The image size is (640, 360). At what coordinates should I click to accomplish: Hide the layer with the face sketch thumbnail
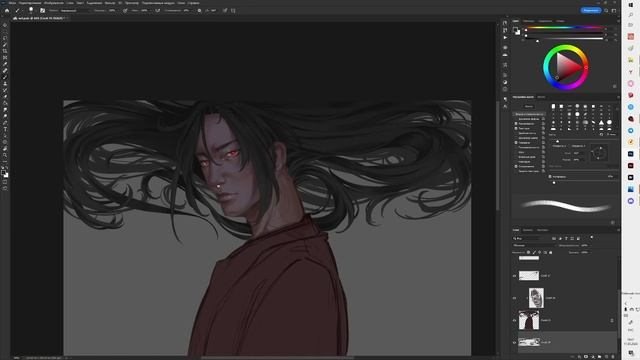click(514, 298)
